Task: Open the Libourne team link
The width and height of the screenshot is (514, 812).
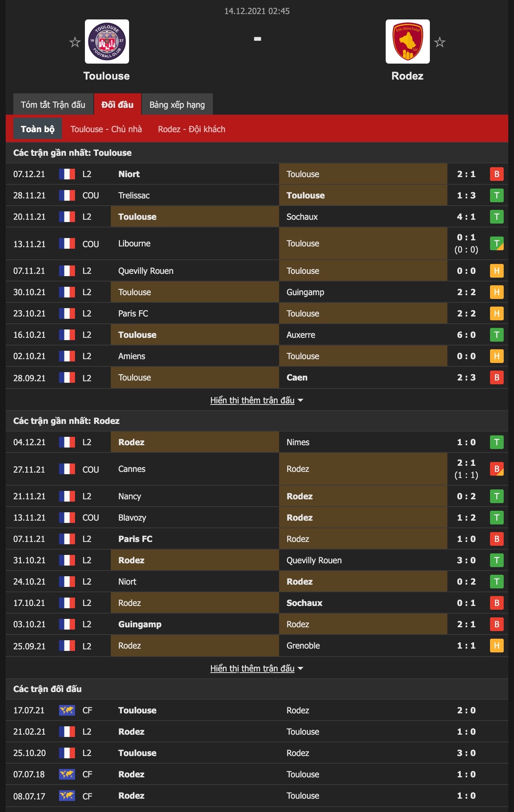Action: (134, 243)
